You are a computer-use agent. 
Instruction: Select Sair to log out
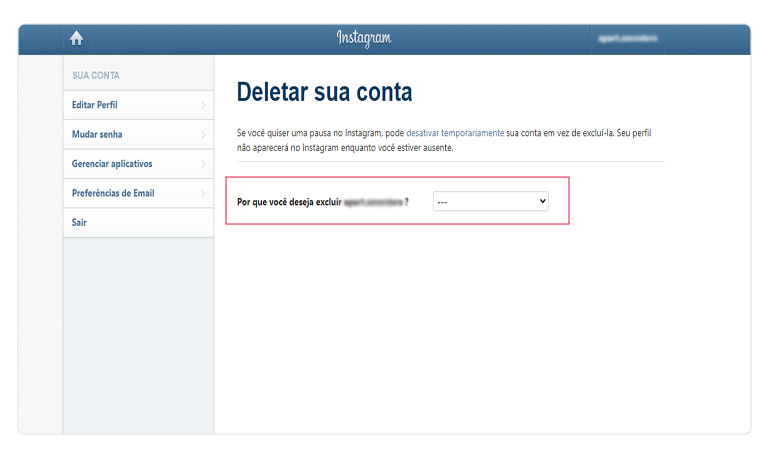point(139,222)
